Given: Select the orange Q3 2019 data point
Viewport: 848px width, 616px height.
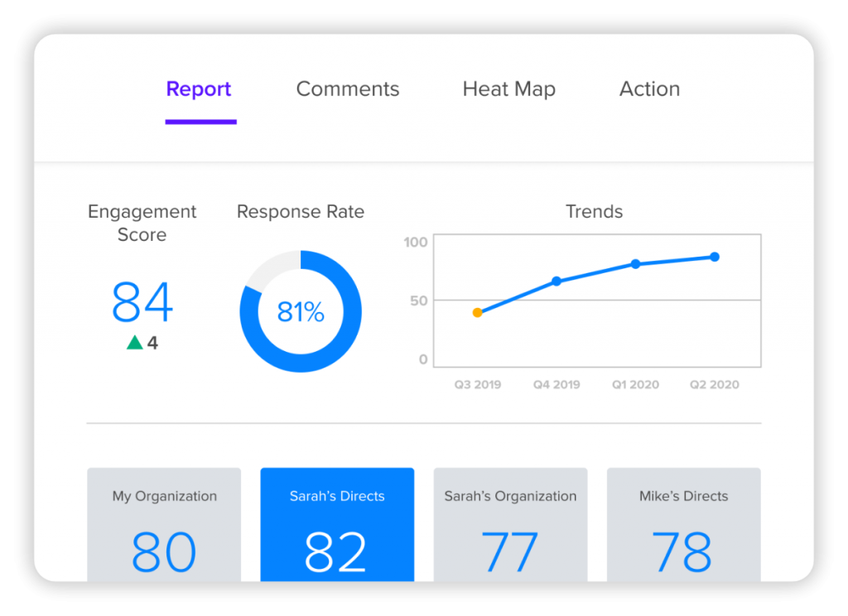Looking at the screenshot, I should (477, 313).
